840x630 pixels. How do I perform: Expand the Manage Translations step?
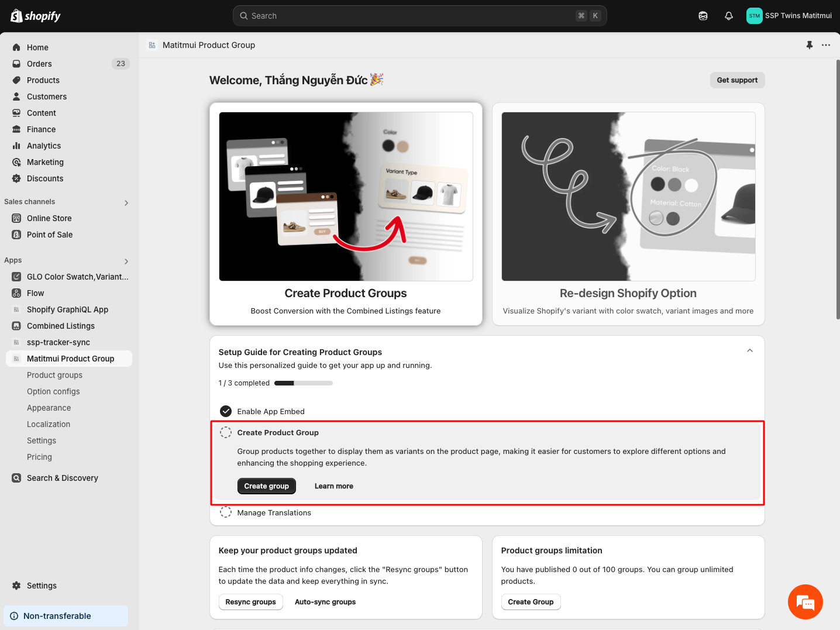[x=274, y=512]
